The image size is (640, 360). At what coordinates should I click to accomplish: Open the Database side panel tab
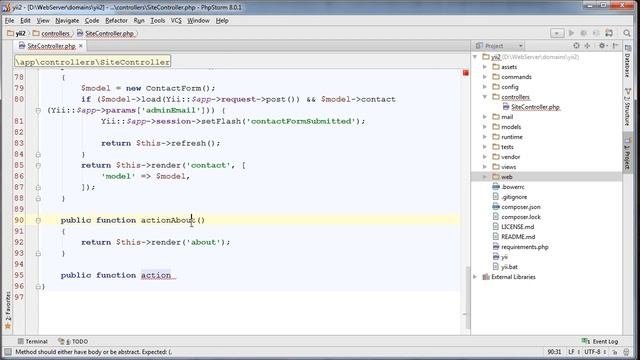(627, 61)
